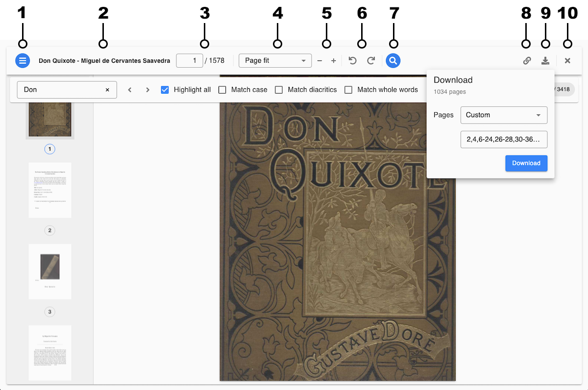Click the '1034 pages' text

tap(450, 92)
